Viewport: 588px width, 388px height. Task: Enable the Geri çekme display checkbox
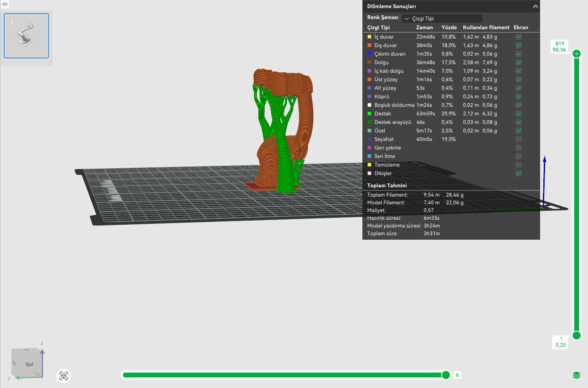[518, 148]
